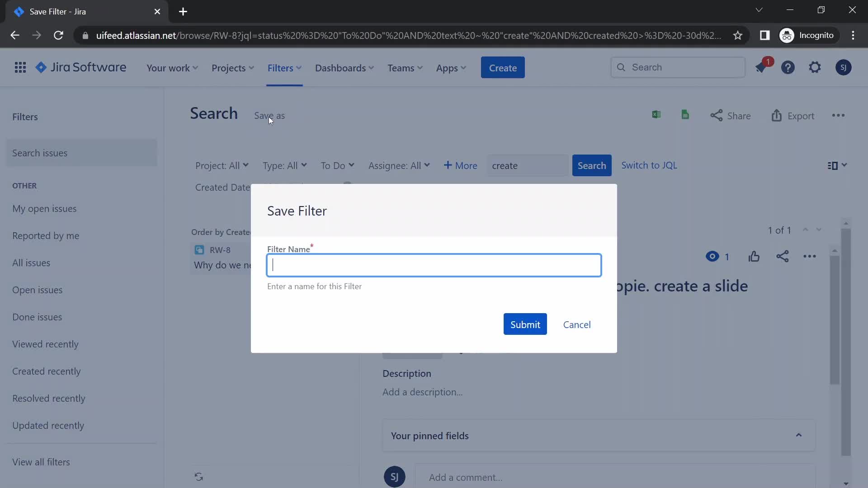Click the Cancel button
Viewport: 868px width, 488px height.
click(x=576, y=324)
